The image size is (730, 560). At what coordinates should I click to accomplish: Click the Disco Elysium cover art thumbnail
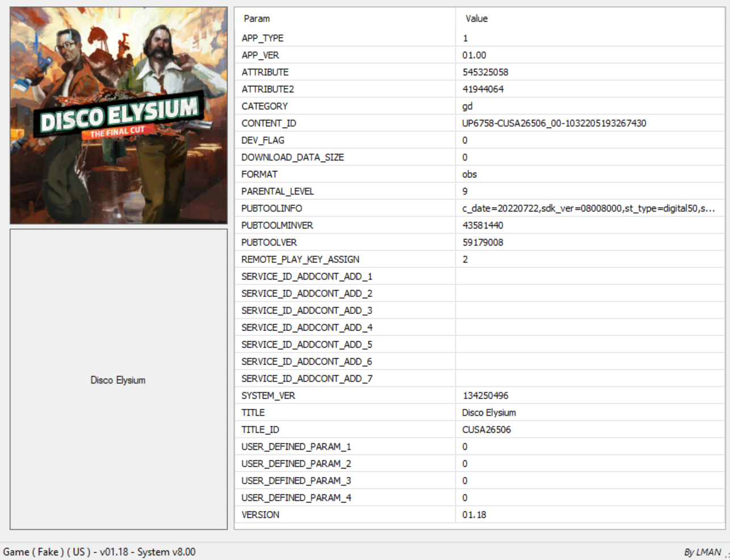click(119, 116)
